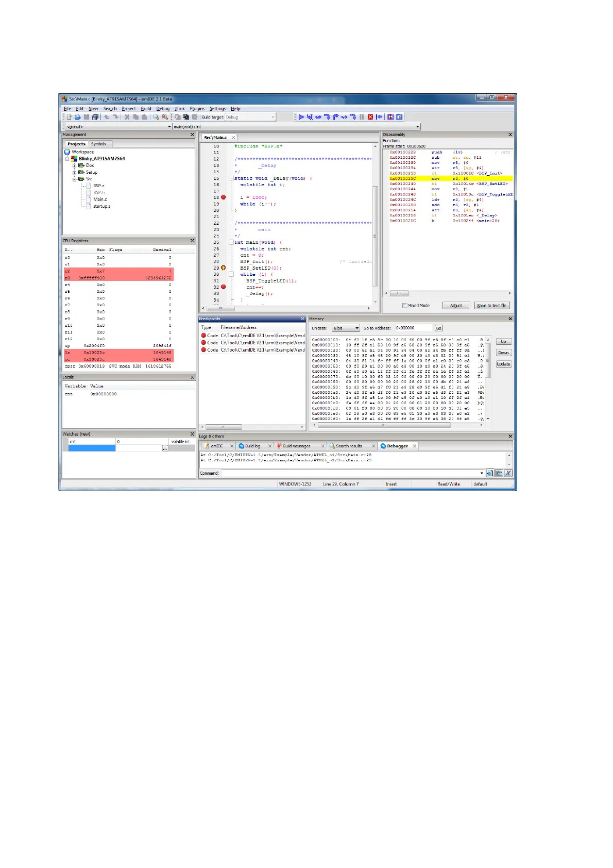Close the Src\Main.c editor tab
Image resolution: width=613 pixels, height=868 pixels.
click(x=233, y=138)
